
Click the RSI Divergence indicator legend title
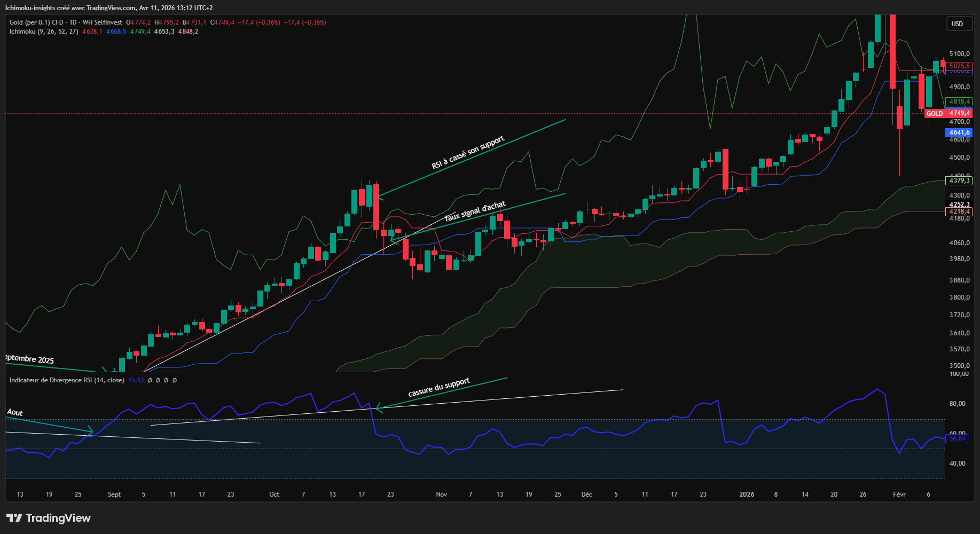pos(67,380)
